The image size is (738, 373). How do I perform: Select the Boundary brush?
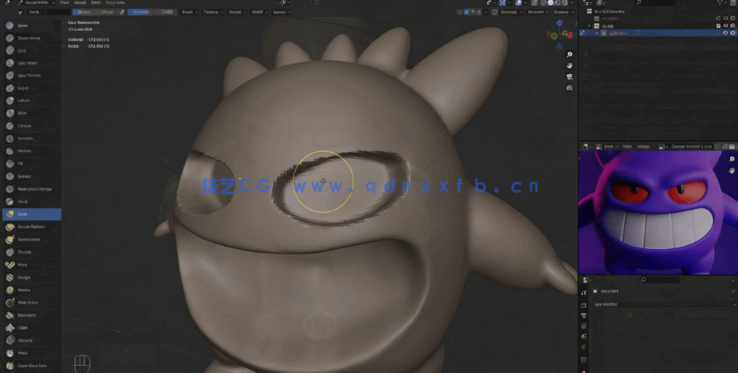[31, 315]
